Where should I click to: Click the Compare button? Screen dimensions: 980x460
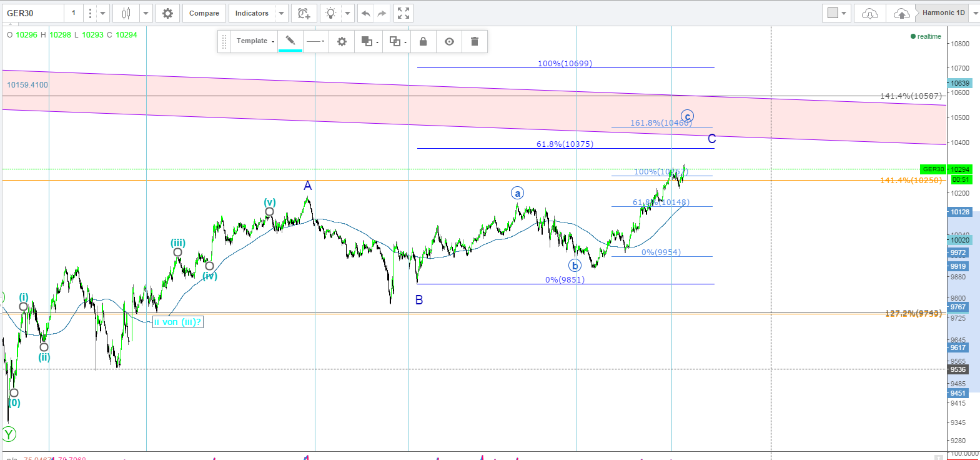(x=204, y=13)
